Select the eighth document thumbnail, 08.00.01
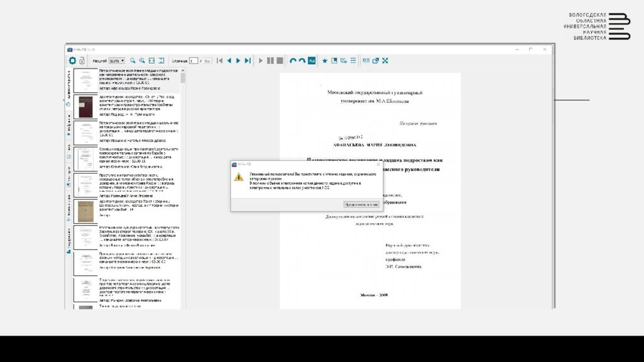The width and height of the screenshot is (644, 362). 86,264
